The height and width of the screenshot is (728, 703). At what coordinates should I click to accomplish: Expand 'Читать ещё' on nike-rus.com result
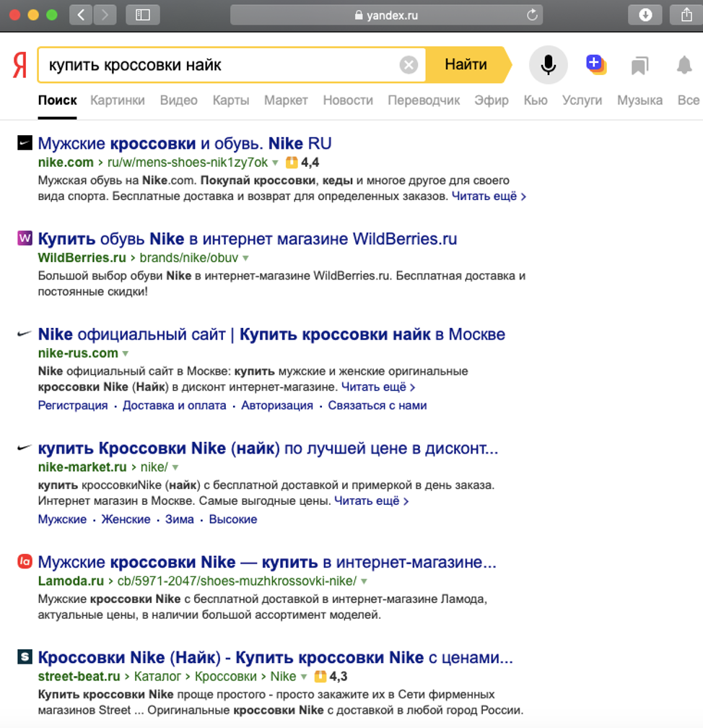[378, 387]
